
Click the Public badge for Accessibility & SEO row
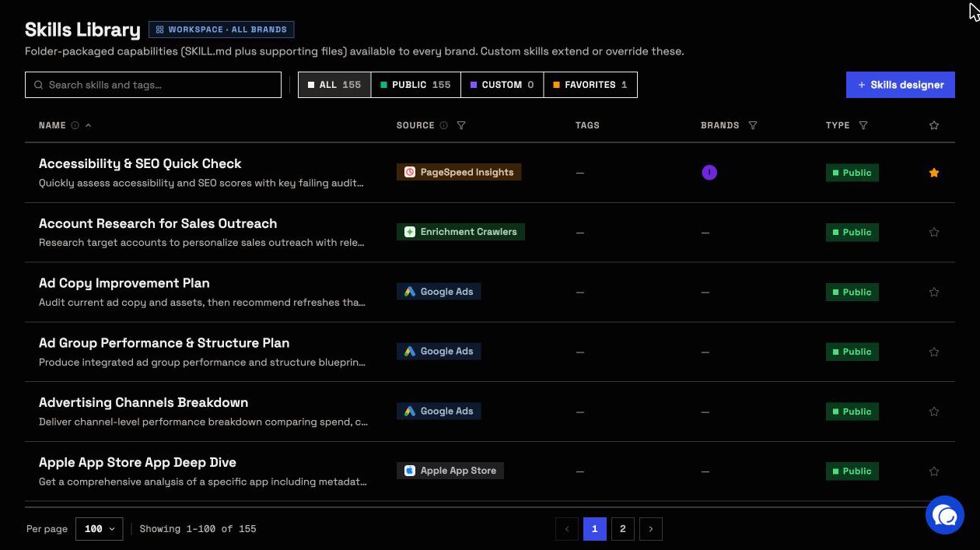(852, 173)
